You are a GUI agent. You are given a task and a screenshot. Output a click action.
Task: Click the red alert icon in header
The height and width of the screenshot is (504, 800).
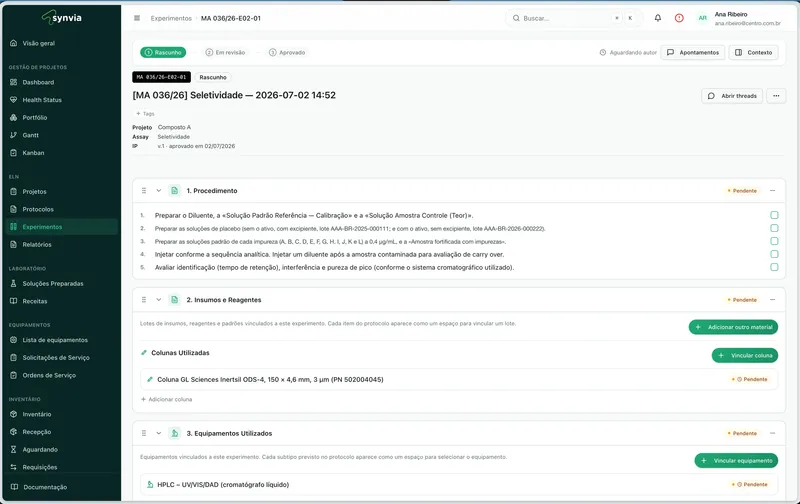(679, 18)
